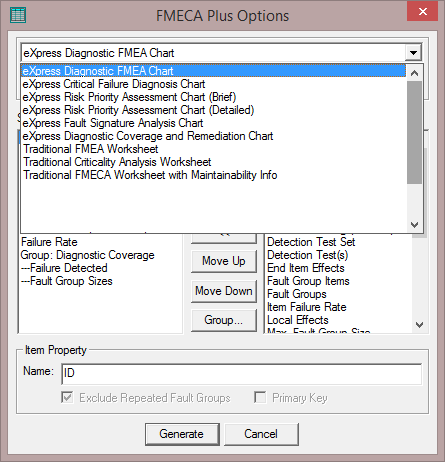
Task: Toggle Exclude Repeated Fault Groups checkbox
Action: 67,397
